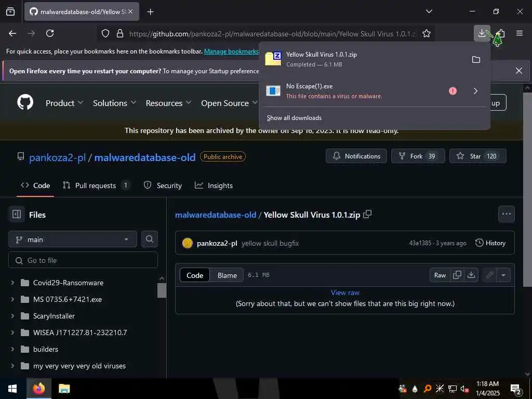Fork this repository
This screenshot has width=532, height=399.
[418, 156]
